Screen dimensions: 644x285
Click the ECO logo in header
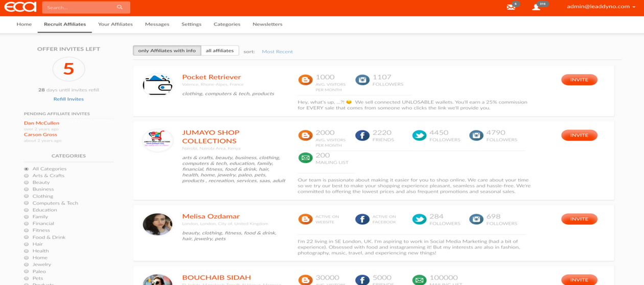(20, 7)
